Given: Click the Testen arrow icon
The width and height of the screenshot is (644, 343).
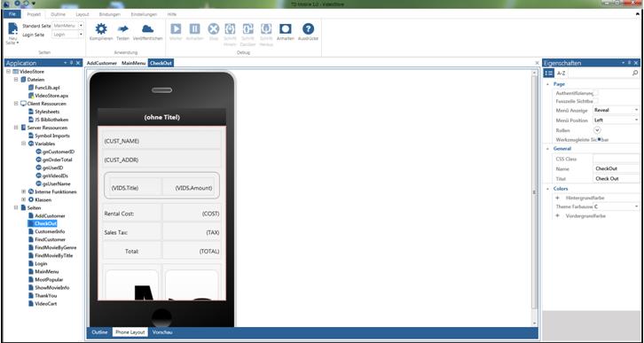Looking at the screenshot, I should (x=122, y=28).
